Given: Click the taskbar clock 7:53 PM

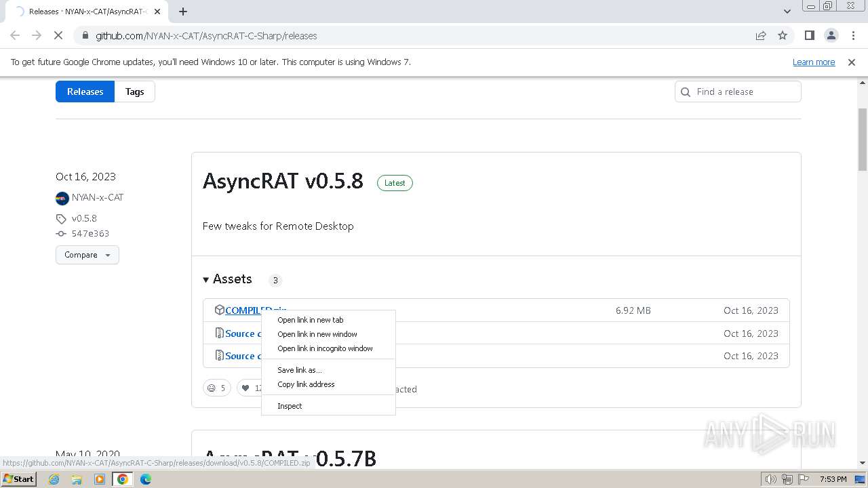Looking at the screenshot, I should 833,479.
